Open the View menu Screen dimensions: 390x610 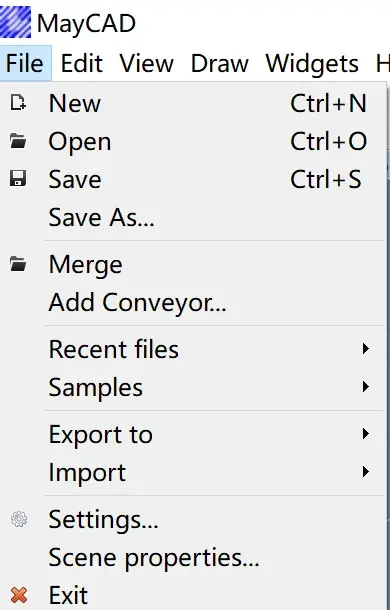pyautogui.click(x=146, y=63)
